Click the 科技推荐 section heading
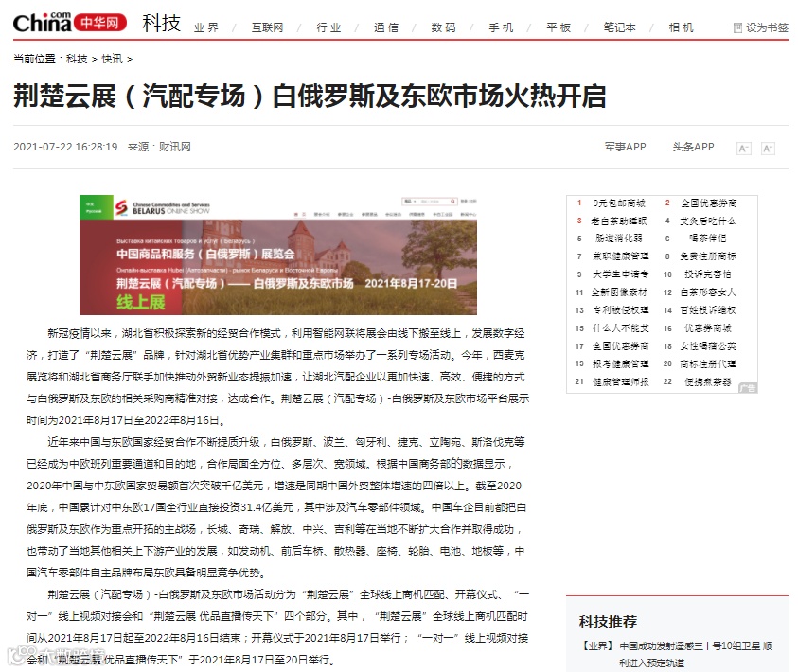The image size is (798, 672). (608, 621)
